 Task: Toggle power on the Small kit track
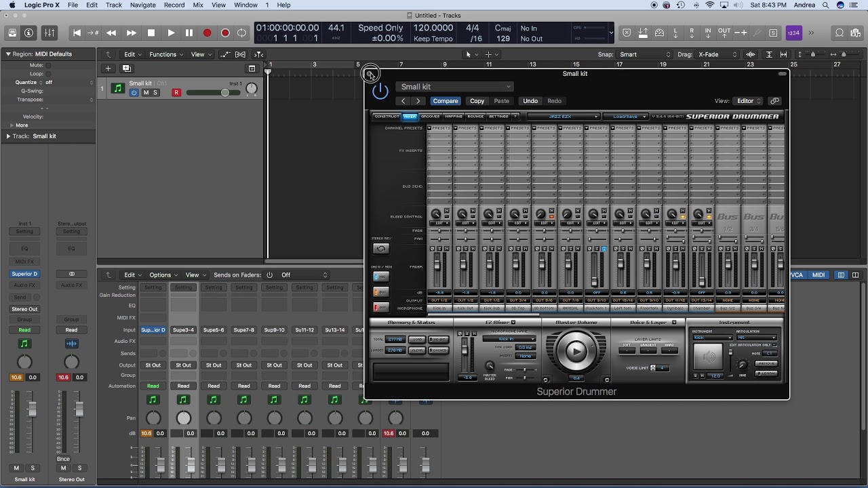tap(134, 92)
